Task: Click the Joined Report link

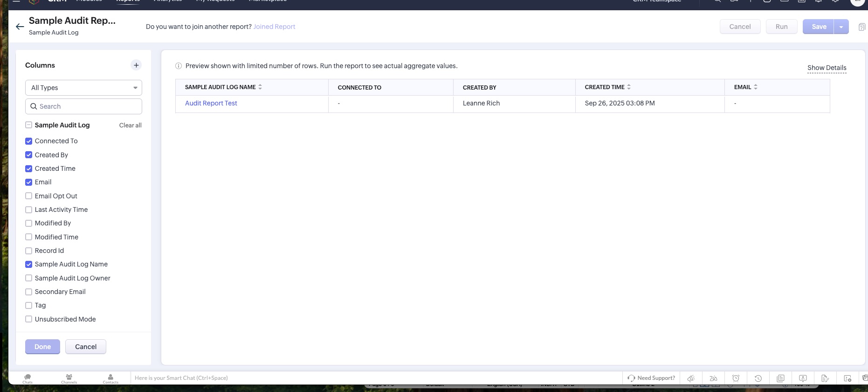Action: tap(274, 27)
